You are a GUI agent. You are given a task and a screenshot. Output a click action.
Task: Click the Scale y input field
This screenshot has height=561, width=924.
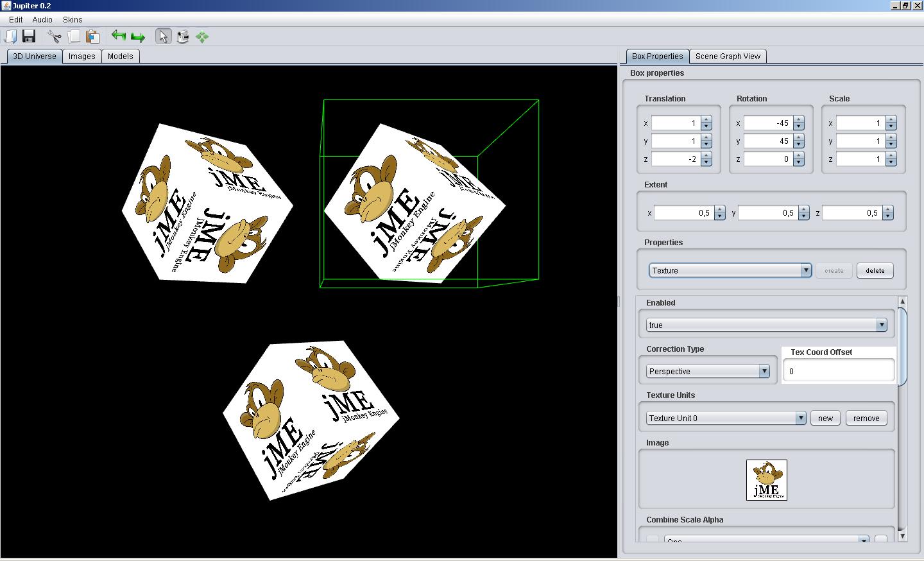pyautogui.click(x=860, y=141)
